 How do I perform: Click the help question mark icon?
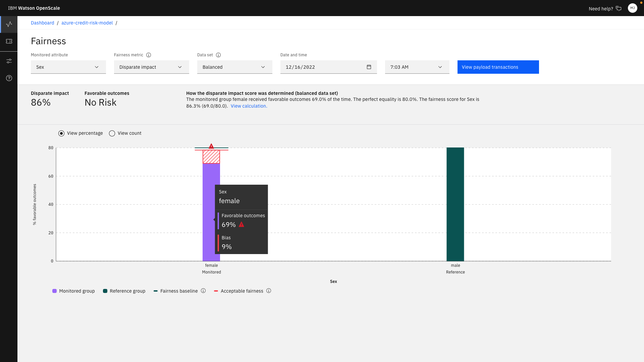click(x=9, y=78)
